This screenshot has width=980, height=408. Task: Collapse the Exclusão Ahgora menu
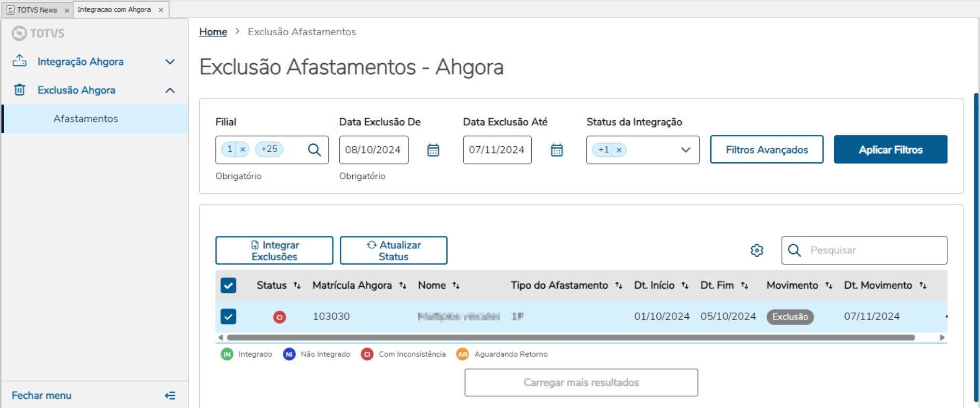pyautogui.click(x=170, y=90)
